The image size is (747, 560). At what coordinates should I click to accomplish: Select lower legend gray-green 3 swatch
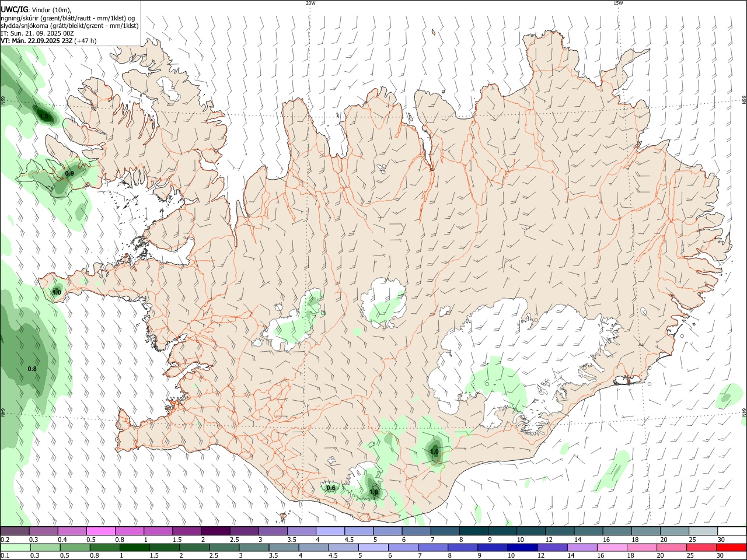coord(254,547)
